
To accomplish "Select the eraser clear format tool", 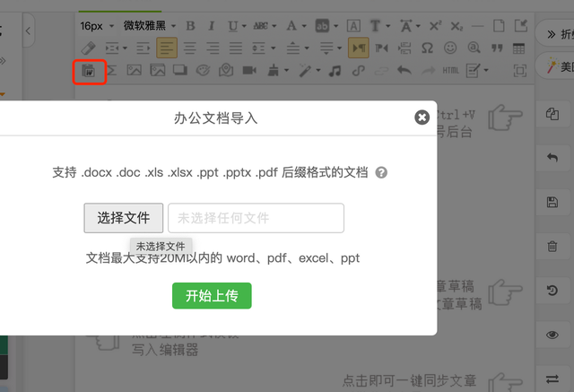I will click(x=89, y=48).
